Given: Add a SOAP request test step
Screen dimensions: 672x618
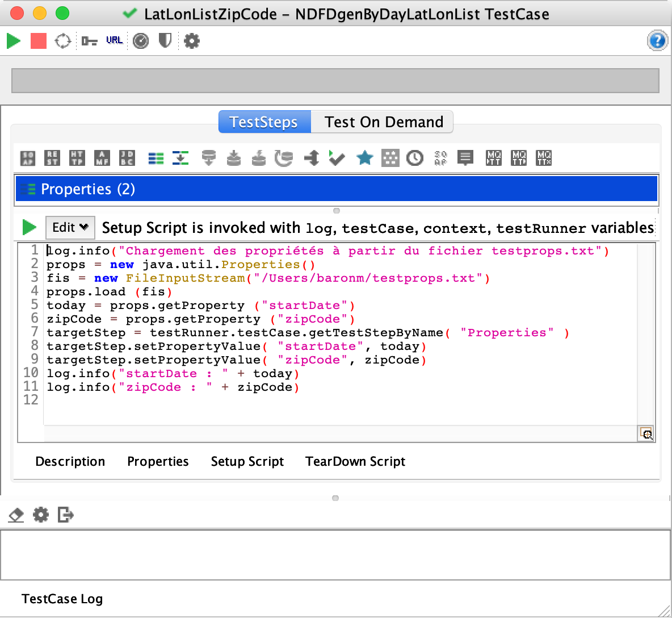Looking at the screenshot, I should point(28,158).
